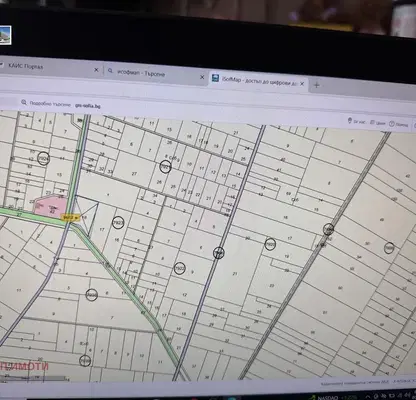
Task: Open a new browser tab with plus
Action: pyautogui.click(x=317, y=85)
